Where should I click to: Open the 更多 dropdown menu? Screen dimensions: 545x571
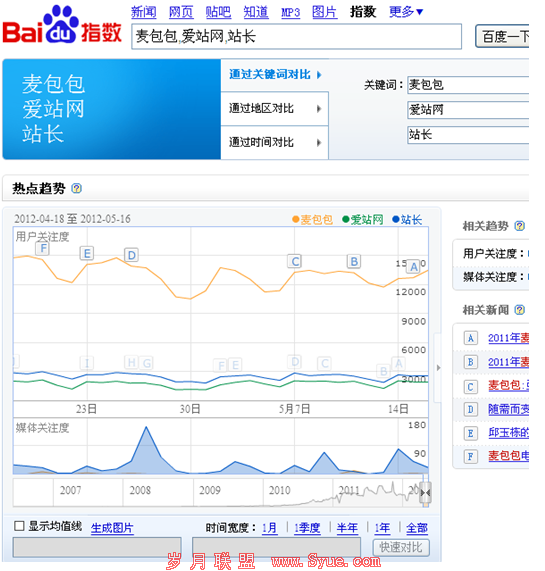pos(406,12)
